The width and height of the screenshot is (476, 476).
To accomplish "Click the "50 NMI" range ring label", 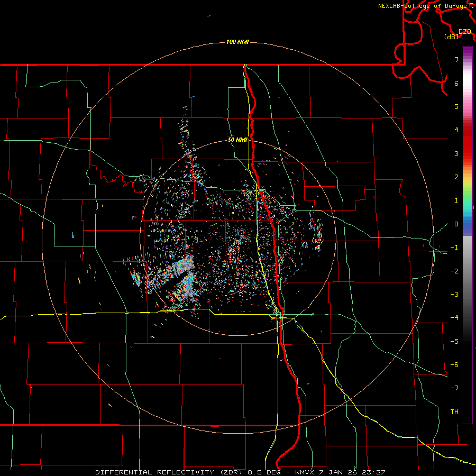I will point(237,140).
